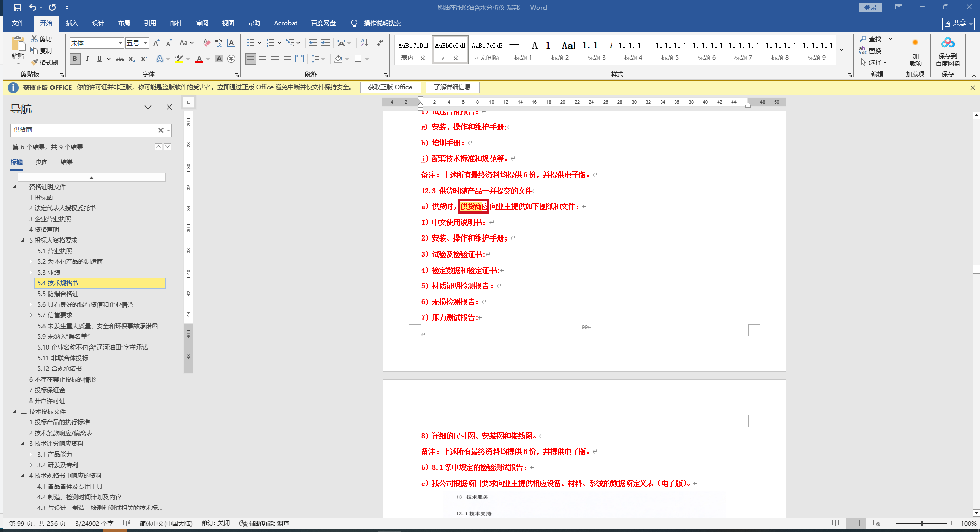The image size is (980, 532).
Task: Use the Format Painter brush
Action: 35,62
